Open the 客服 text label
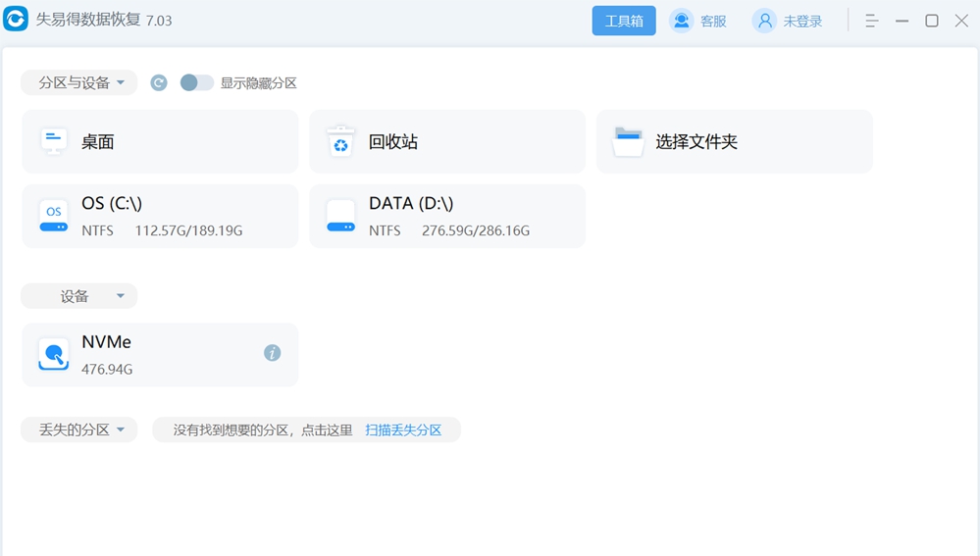Viewport: 980px width, 556px height. click(713, 22)
